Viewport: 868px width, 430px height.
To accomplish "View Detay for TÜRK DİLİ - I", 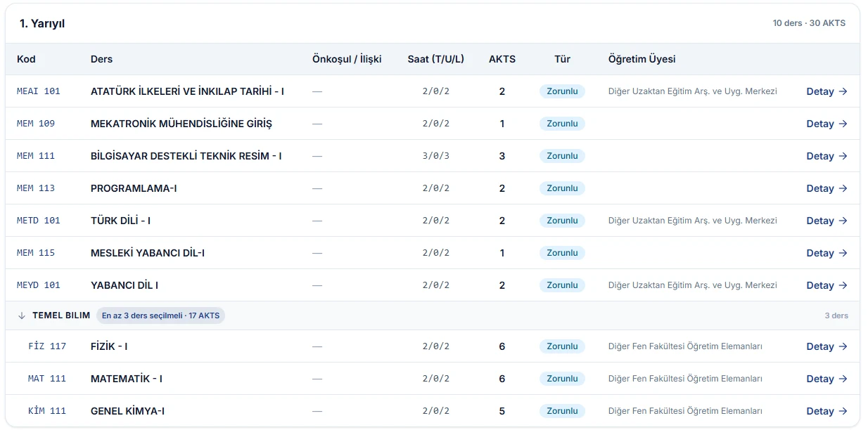I will (x=826, y=221).
